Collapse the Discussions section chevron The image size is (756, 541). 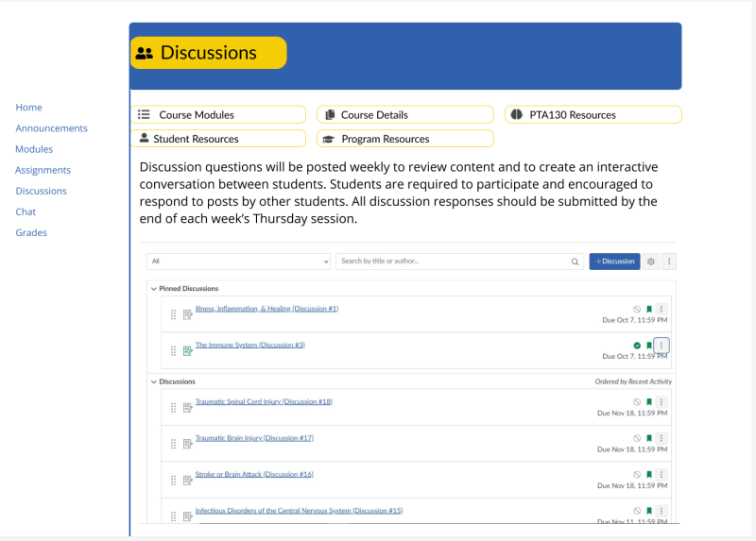pyautogui.click(x=154, y=381)
